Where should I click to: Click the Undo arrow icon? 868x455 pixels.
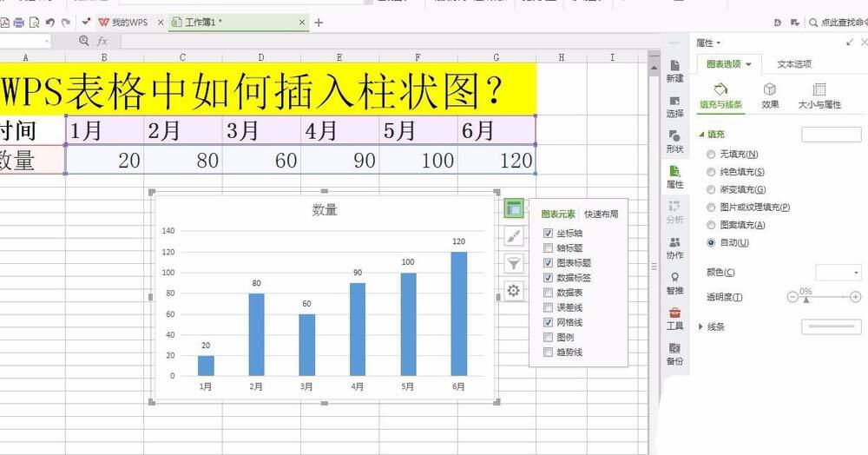(x=50, y=23)
